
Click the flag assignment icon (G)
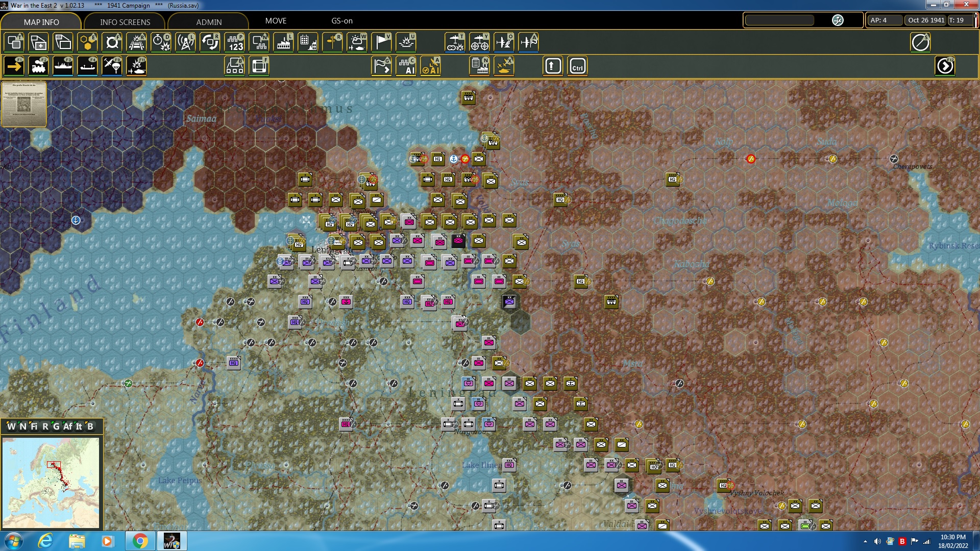click(x=381, y=66)
